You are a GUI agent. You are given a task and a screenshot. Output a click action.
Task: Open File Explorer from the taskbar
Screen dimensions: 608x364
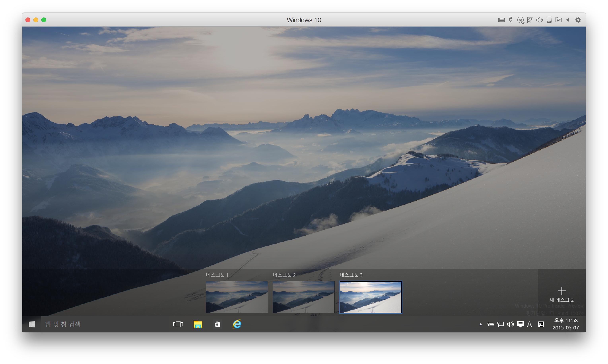point(198,324)
